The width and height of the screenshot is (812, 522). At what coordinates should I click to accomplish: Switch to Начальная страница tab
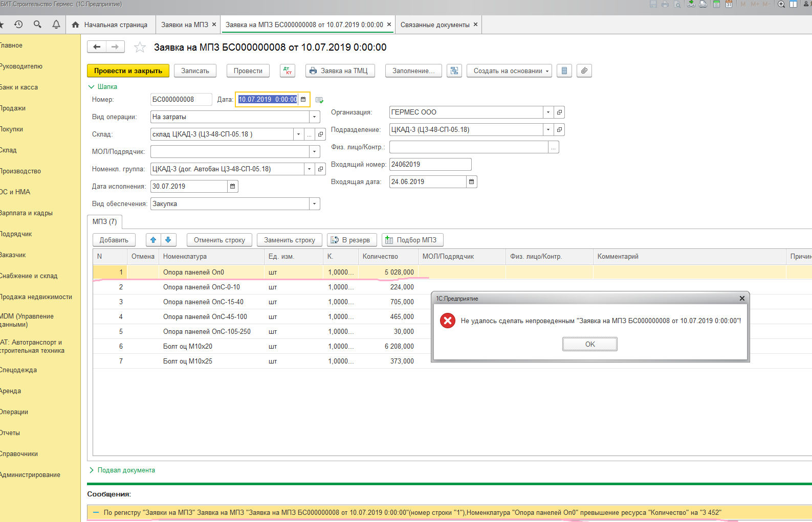pyautogui.click(x=110, y=25)
